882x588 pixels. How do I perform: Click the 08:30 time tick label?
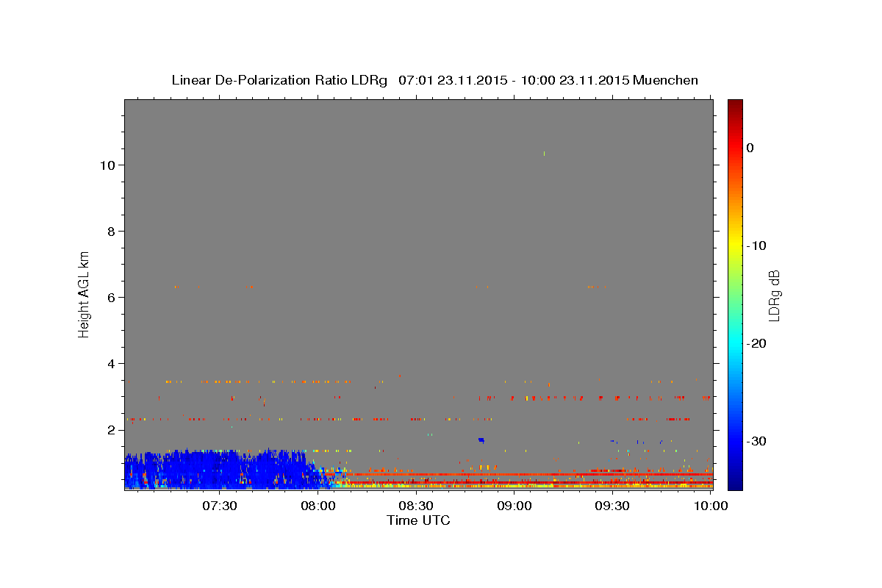[x=416, y=506]
